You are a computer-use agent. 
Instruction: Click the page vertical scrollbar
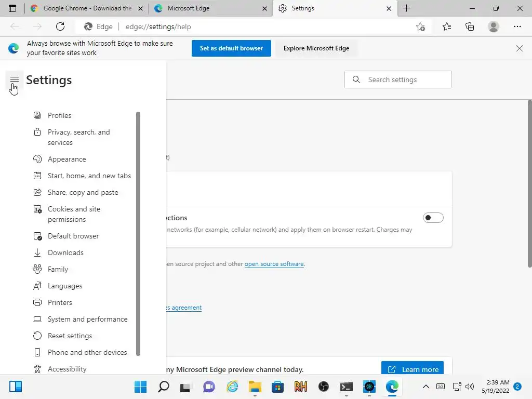[x=529, y=183]
